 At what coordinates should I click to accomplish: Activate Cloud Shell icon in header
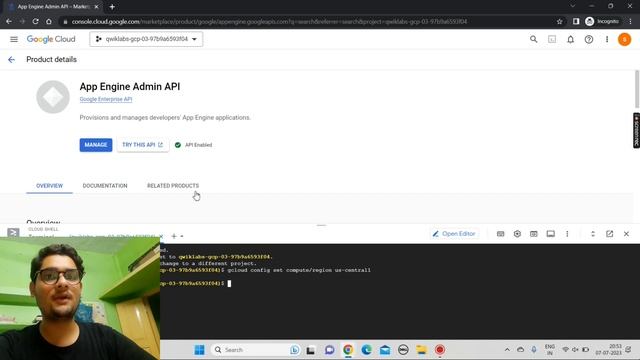(552, 39)
